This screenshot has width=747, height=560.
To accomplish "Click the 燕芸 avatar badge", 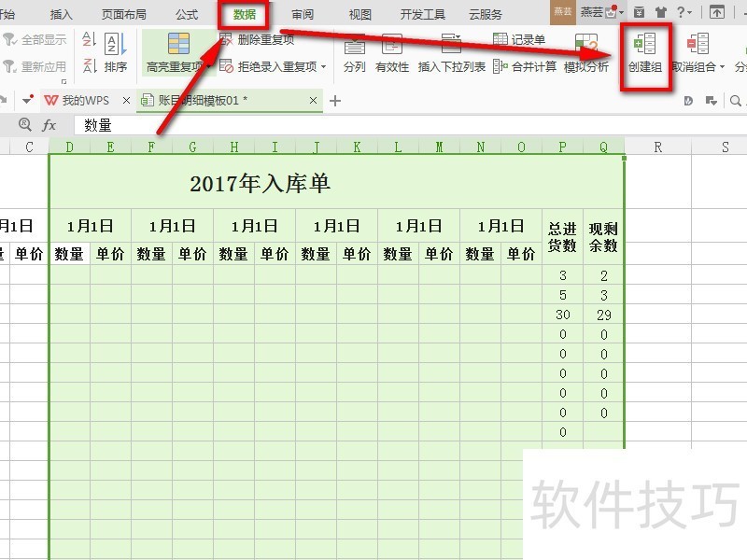I will [x=563, y=12].
